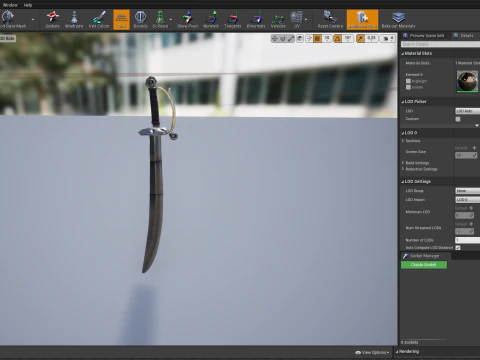This screenshot has width=480, height=360.
Task: Click the plus icon beside Minimum LOD Default
Action: click(471, 208)
